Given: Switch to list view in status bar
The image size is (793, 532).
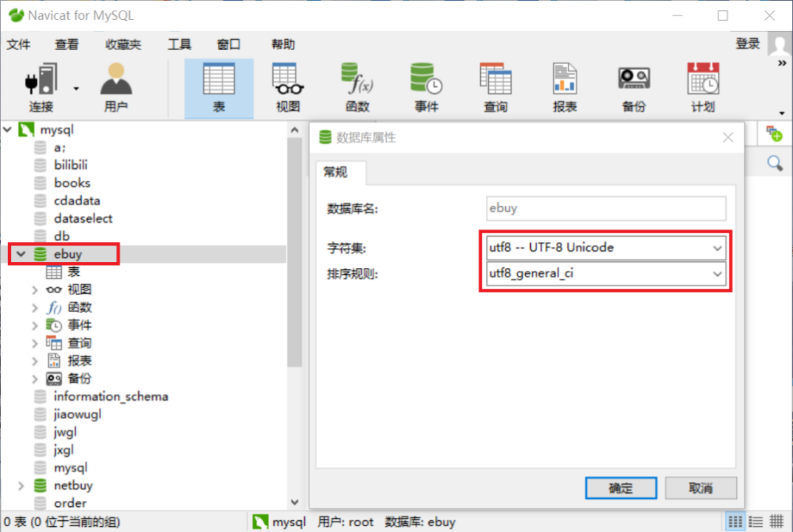Looking at the screenshot, I should pos(755,522).
